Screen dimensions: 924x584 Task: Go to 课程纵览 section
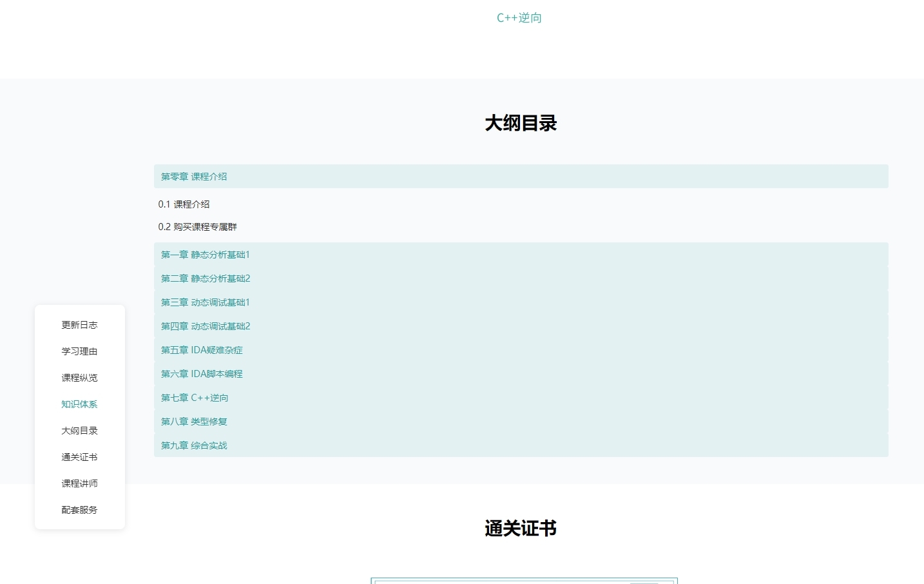tap(79, 378)
